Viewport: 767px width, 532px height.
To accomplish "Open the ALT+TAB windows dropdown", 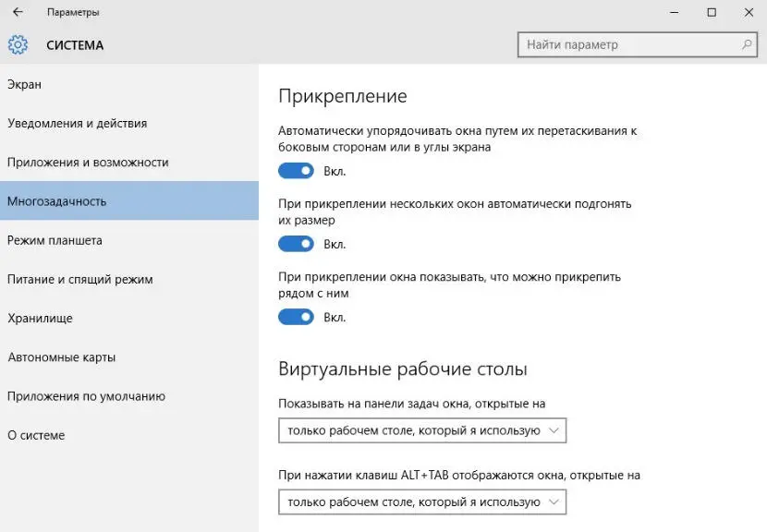I will [x=422, y=502].
